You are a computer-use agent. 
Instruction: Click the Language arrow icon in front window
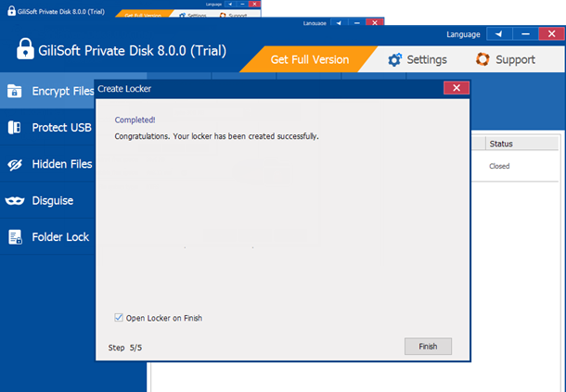[499, 34]
